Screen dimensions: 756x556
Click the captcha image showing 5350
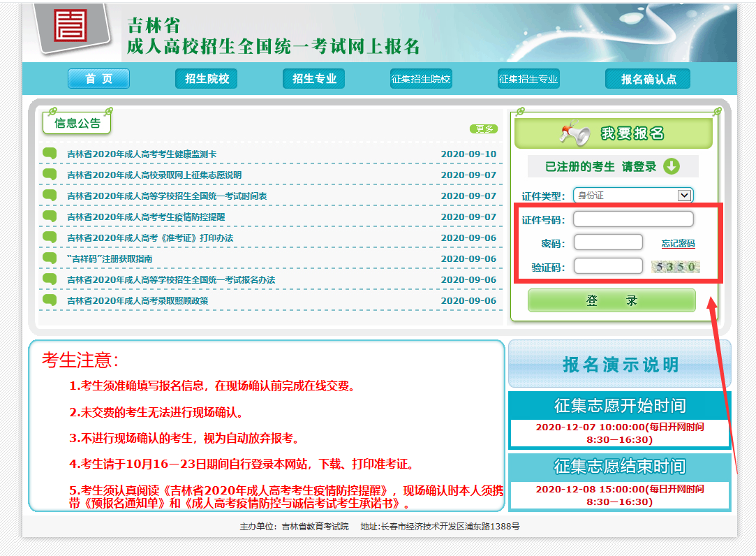[x=674, y=266]
